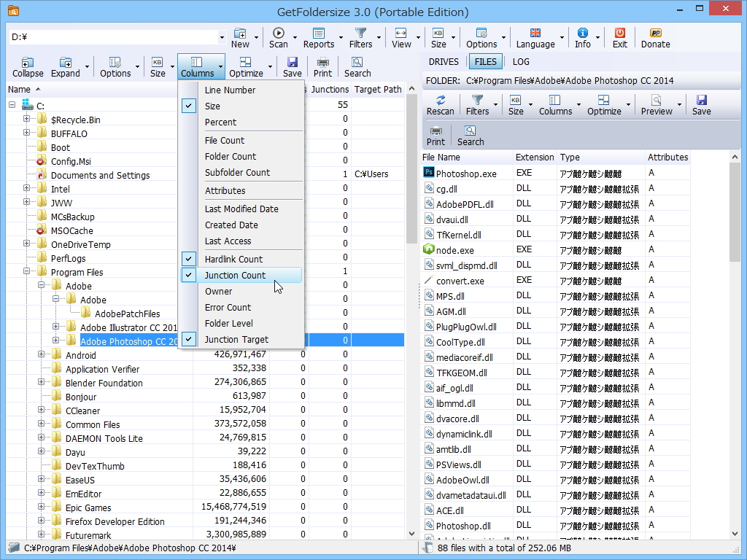747x560 pixels.
Task: Open the drive path dropdown
Action: coord(222,37)
